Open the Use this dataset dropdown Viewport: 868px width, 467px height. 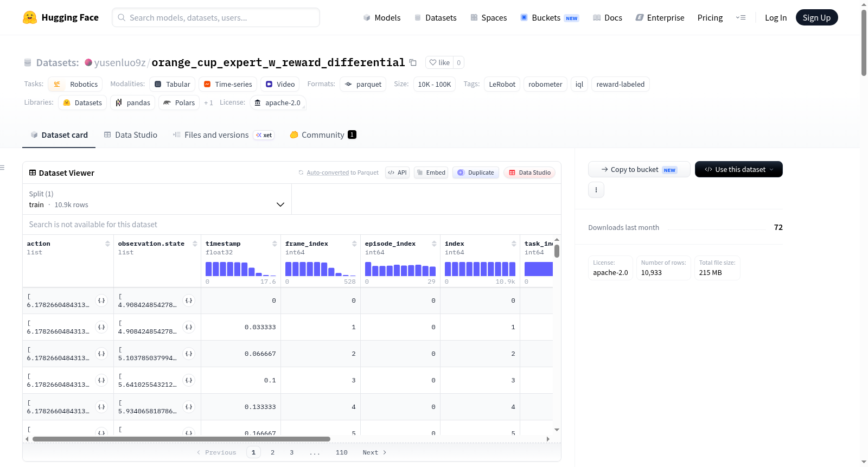coord(738,169)
